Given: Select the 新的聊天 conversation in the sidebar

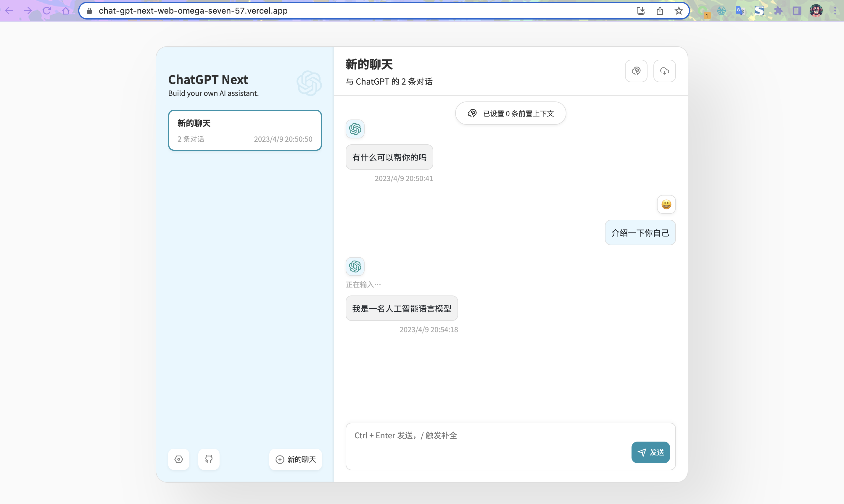Looking at the screenshot, I should pos(245,130).
